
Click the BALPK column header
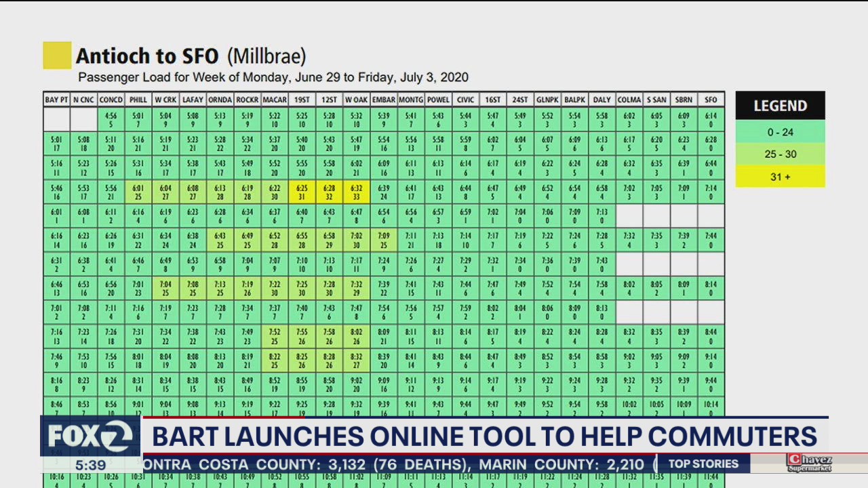coord(574,100)
